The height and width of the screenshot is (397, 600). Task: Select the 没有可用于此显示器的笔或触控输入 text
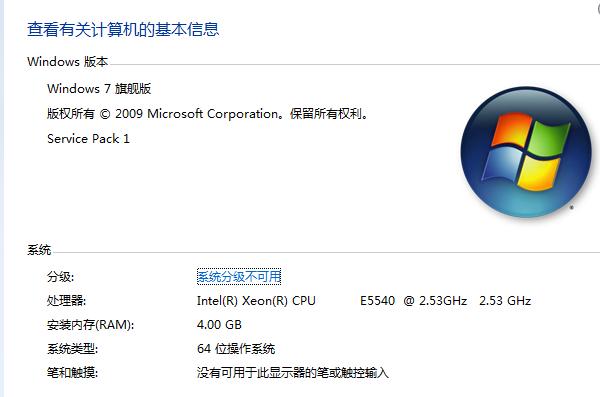coord(293,372)
